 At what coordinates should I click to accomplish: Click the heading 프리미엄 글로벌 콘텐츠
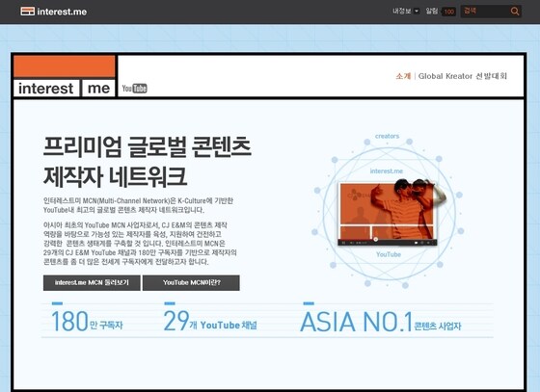pyautogui.click(x=147, y=146)
